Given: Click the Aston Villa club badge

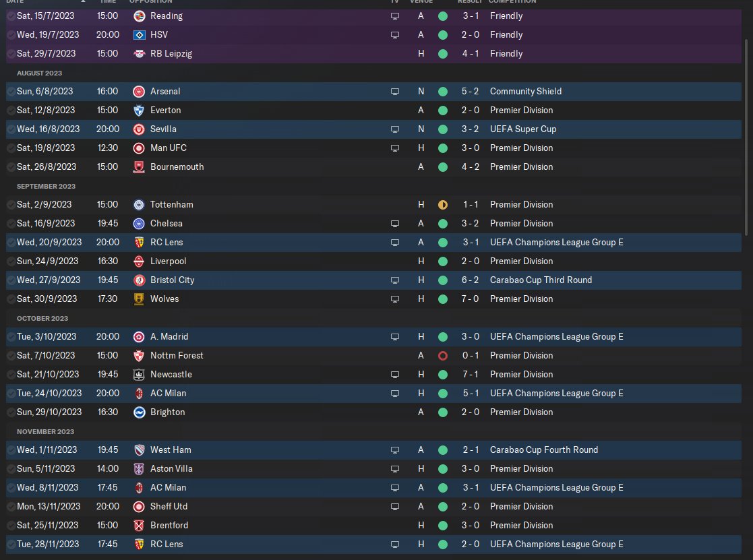Looking at the screenshot, I should [139, 468].
